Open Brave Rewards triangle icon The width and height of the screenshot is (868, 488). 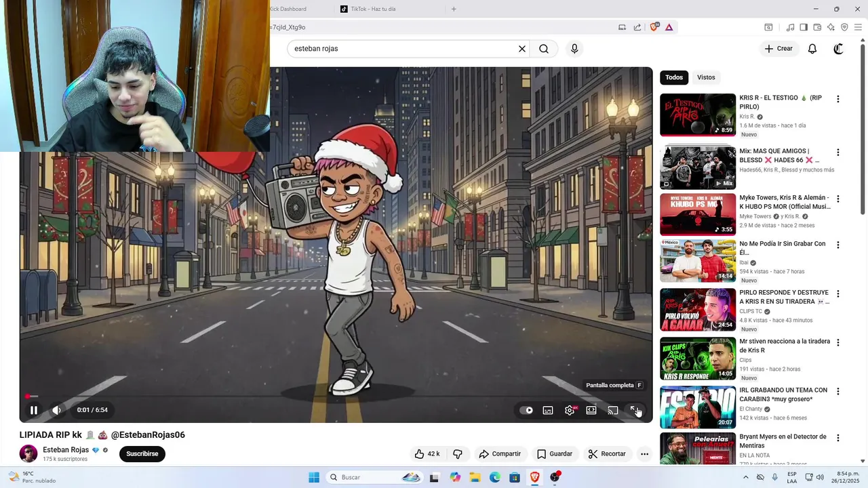[669, 27]
